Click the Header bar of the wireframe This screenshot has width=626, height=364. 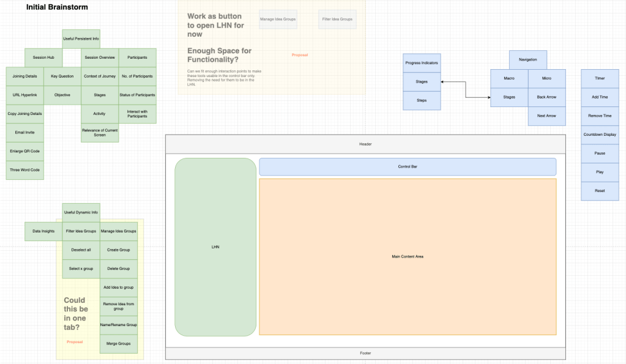click(365, 144)
